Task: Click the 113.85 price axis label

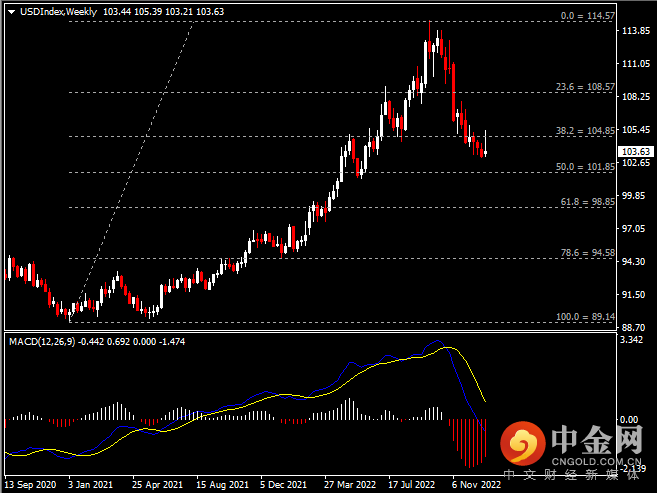Action: (635, 31)
